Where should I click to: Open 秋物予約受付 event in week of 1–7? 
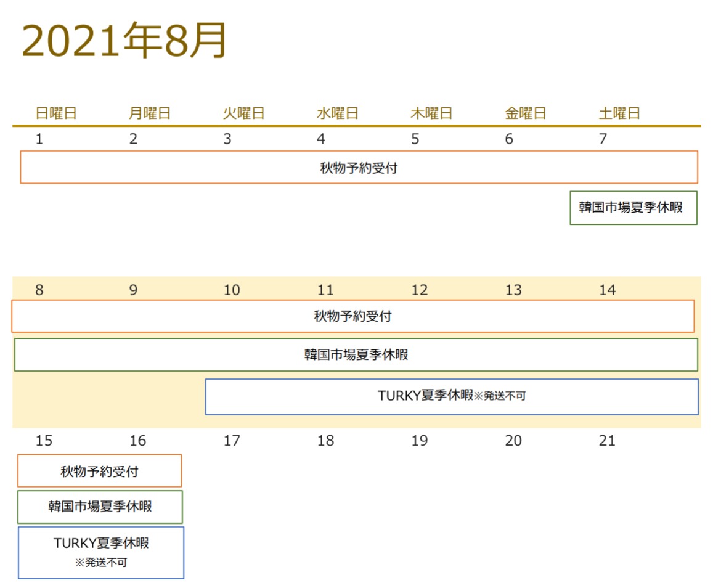(359, 168)
